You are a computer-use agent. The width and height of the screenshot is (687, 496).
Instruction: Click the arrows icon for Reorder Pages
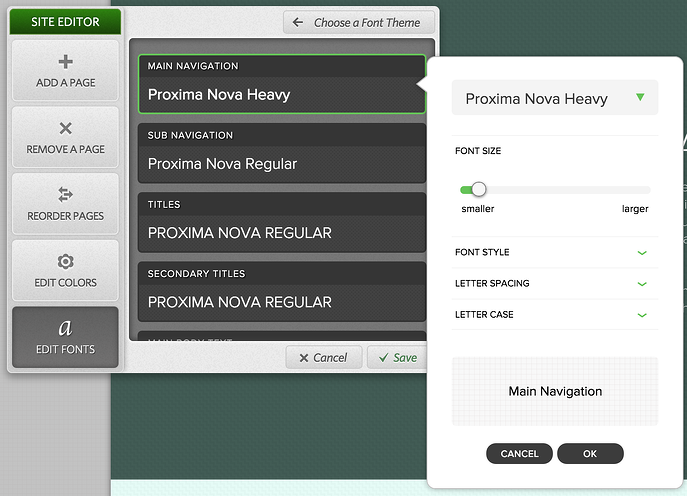click(65, 195)
